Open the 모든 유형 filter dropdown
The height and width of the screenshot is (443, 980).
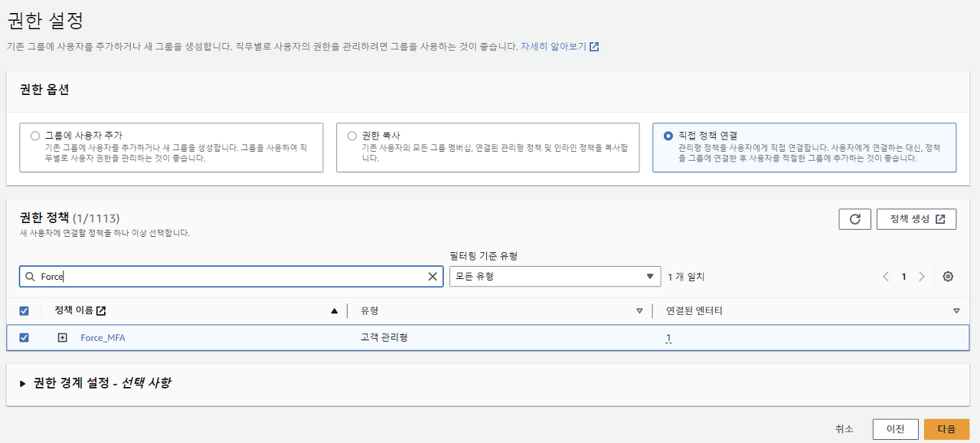(554, 277)
